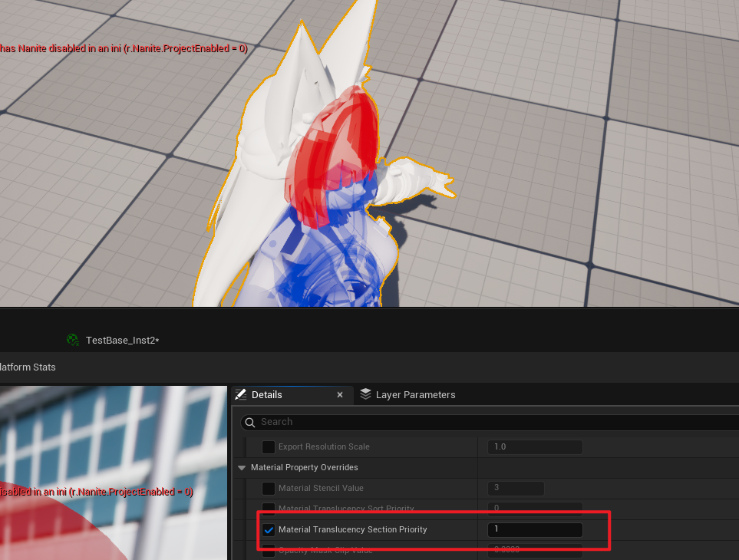The image size is (739, 560).
Task: Check the Opacity Mask Clip Value box
Action: (x=269, y=550)
